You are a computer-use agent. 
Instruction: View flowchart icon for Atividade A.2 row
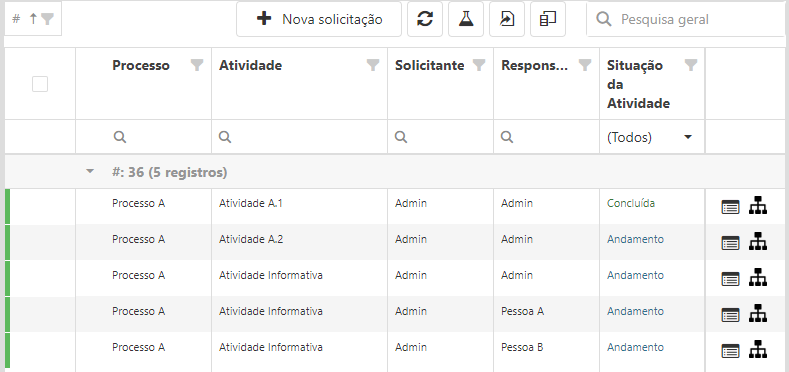coord(757,242)
